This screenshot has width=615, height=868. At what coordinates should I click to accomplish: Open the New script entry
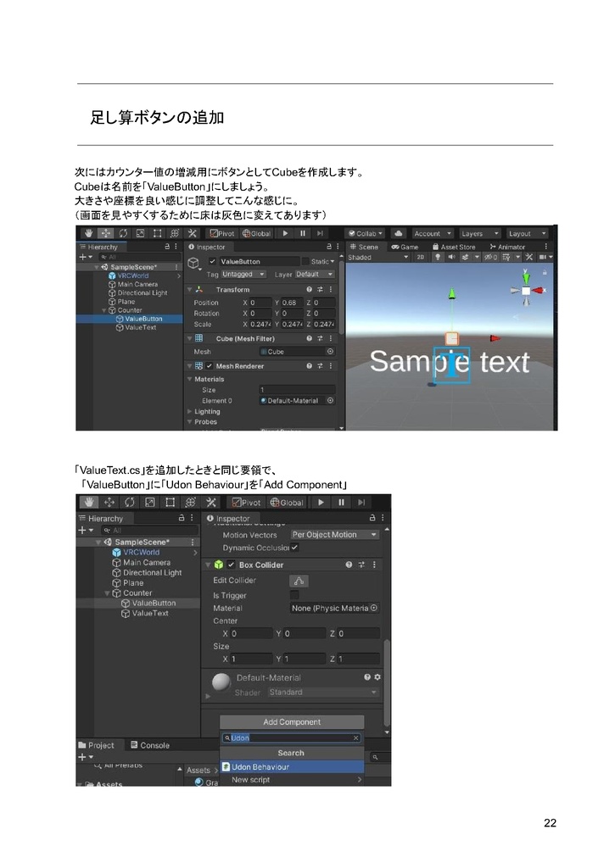292,780
